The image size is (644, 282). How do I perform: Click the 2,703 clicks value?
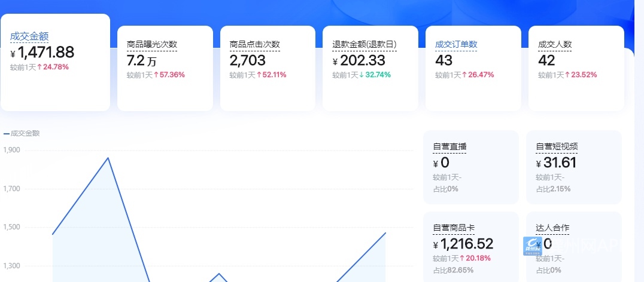(248, 61)
